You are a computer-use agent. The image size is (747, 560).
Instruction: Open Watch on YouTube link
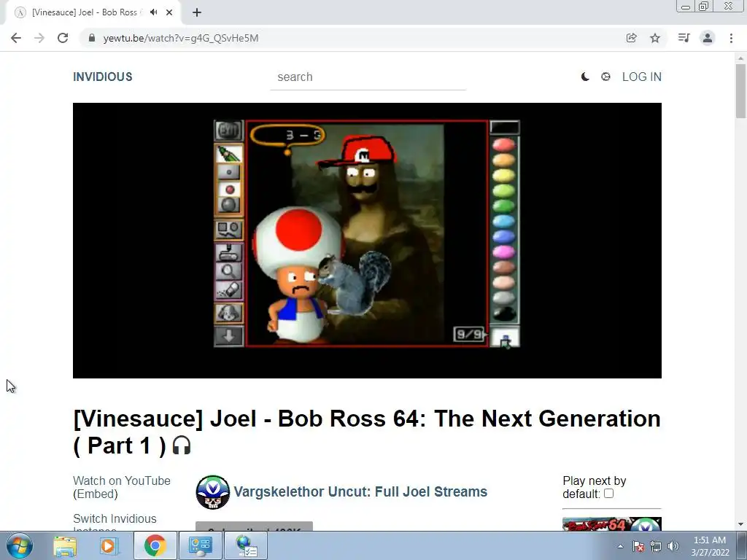[122, 481]
